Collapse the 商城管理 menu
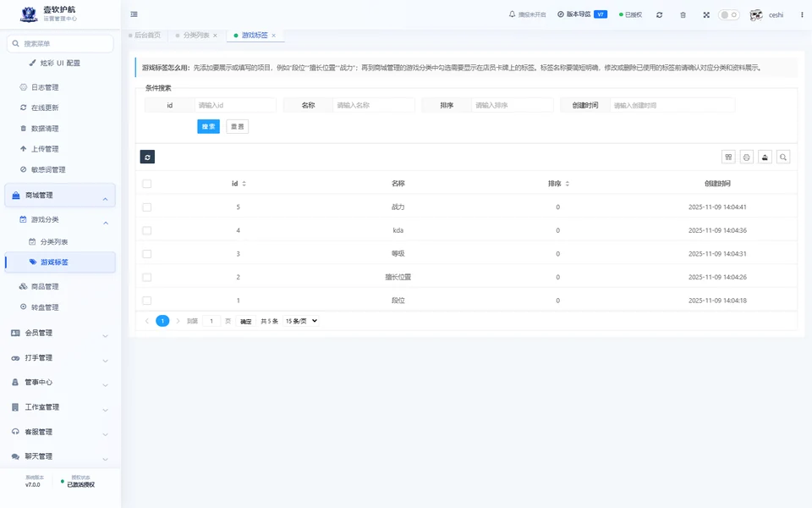The height and width of the screenshot is (508, 812). (x=60, y=196)
